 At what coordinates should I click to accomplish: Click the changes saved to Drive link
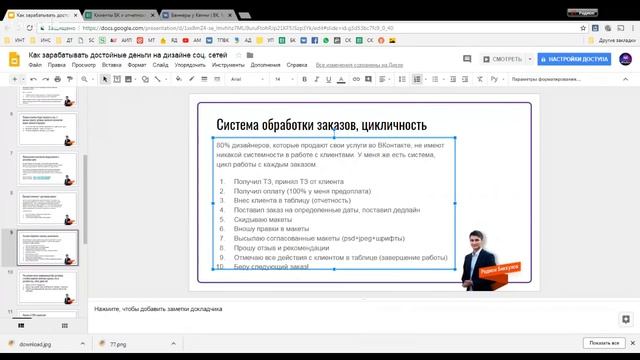pos(359,65)
